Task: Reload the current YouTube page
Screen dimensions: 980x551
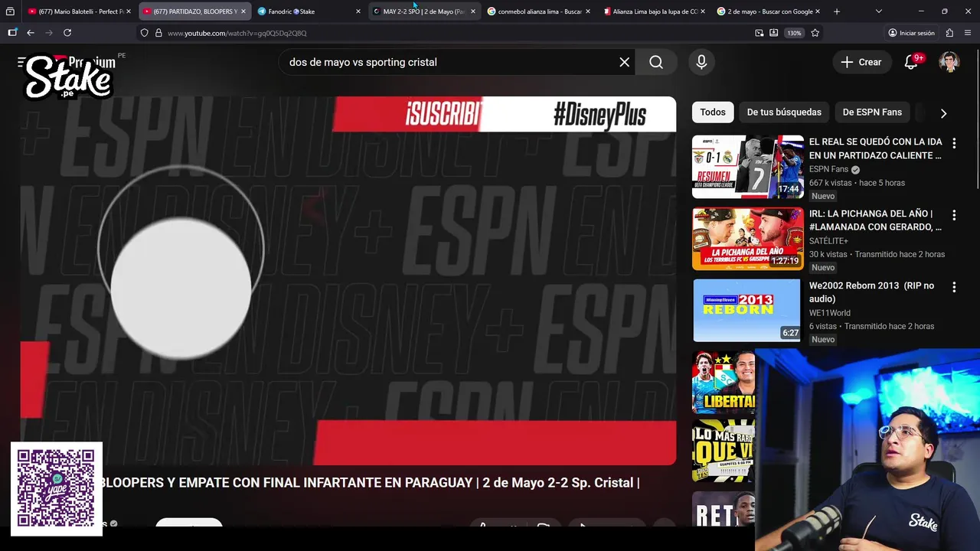Action: 67,33
